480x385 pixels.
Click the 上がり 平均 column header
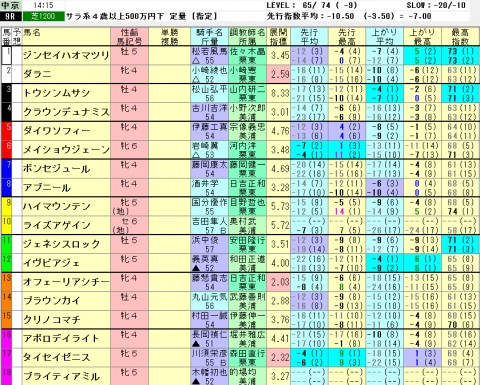tap(385, 37)
